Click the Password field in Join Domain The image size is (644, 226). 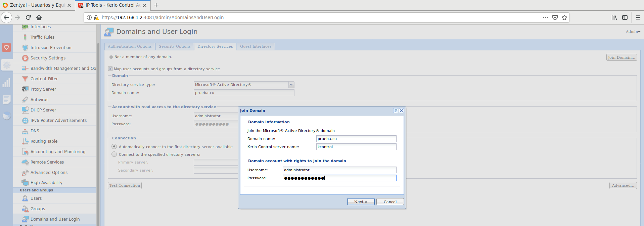[x=339, y=178]
